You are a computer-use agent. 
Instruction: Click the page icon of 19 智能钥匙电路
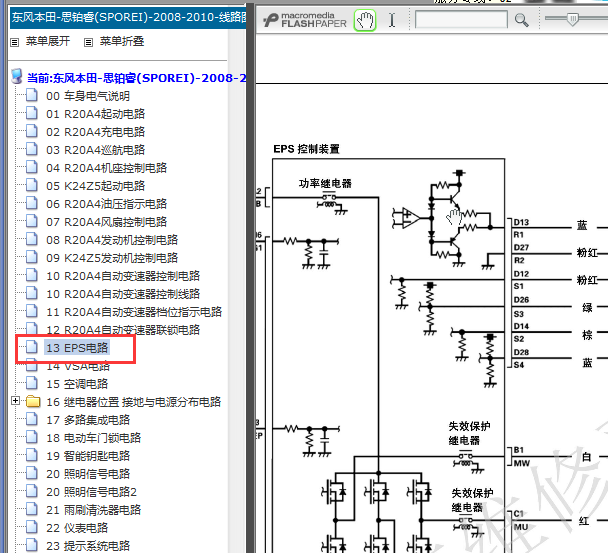click(x=32, y=455)
